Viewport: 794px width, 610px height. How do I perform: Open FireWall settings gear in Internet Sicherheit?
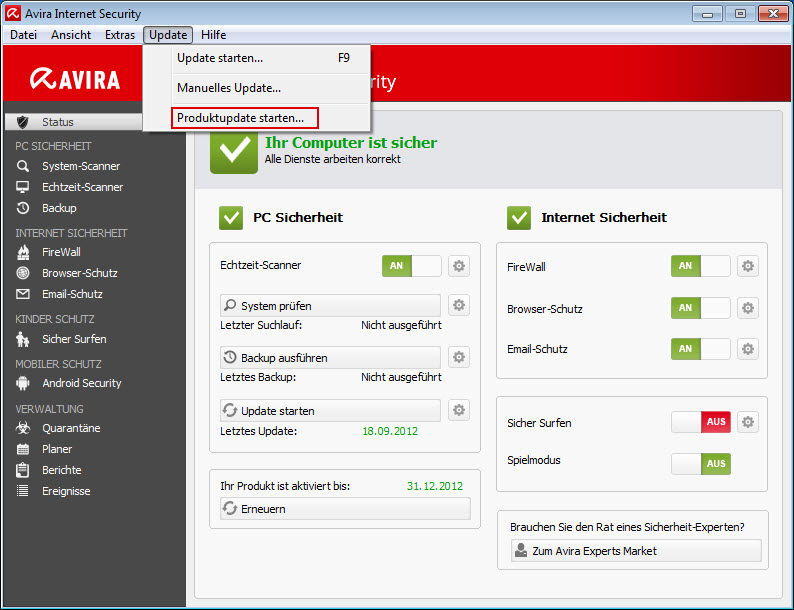[x=748, y=266]
